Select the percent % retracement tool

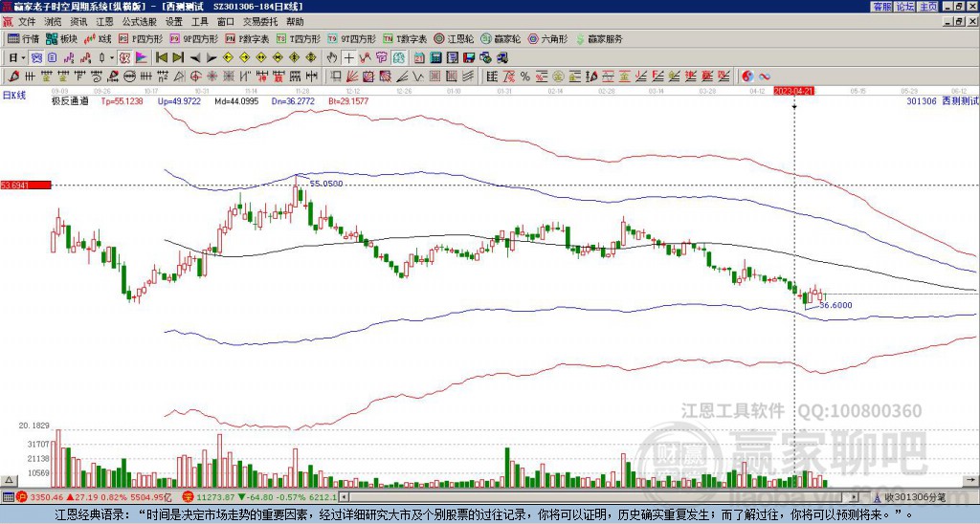point(525,76)
